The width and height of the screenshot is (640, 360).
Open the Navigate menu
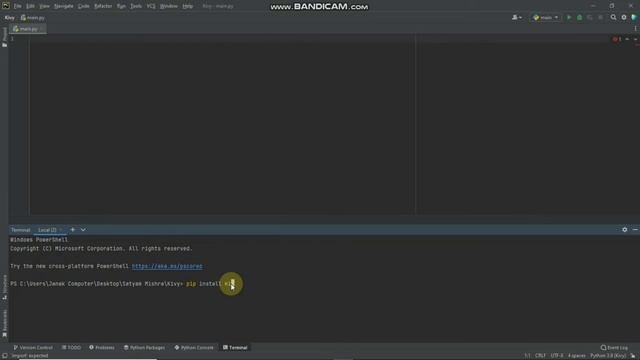tap(64, 6)
